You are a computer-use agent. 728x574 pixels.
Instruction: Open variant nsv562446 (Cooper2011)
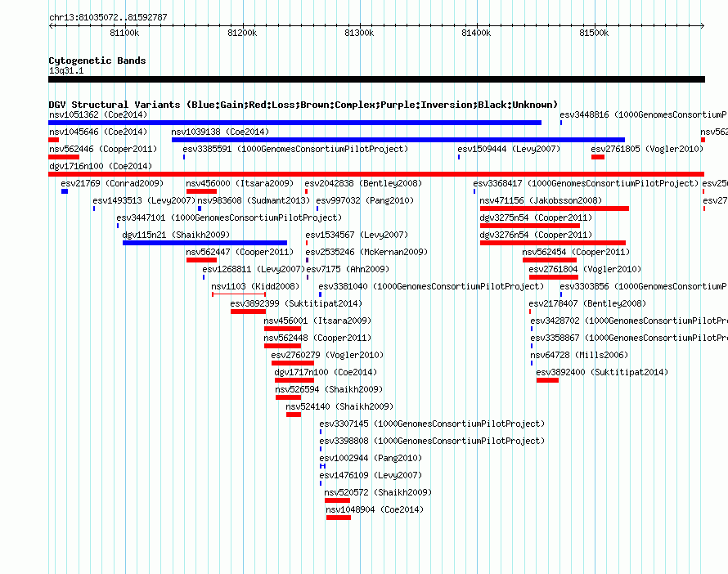pyautogui.click(x=103, y=149)
